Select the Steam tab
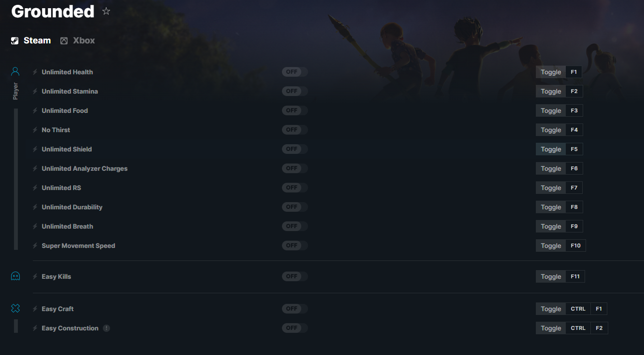This screenshot has height=355, width=644. pyautogui.click(x=31, y=41)
